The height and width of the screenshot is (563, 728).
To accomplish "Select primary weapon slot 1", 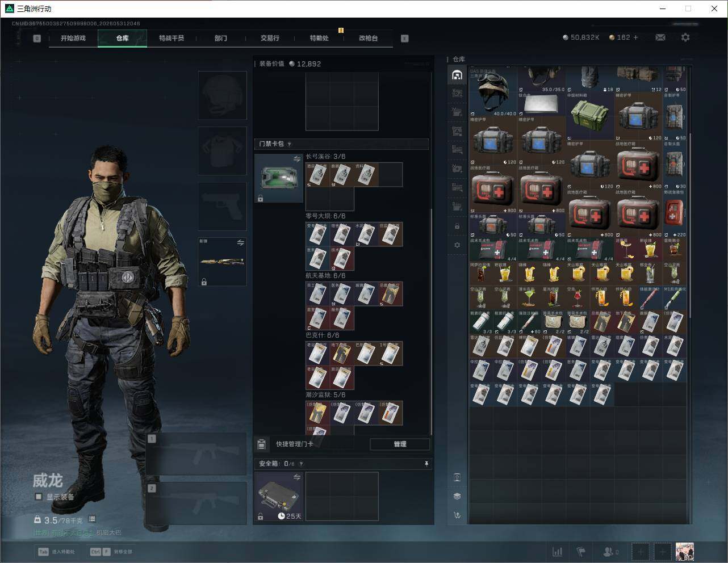I will point(196,454).
